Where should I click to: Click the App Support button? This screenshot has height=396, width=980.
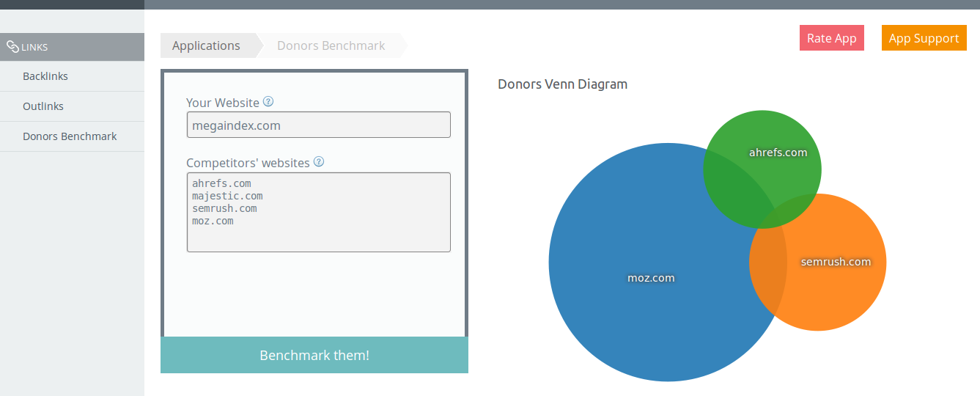[x=924, y=38]
